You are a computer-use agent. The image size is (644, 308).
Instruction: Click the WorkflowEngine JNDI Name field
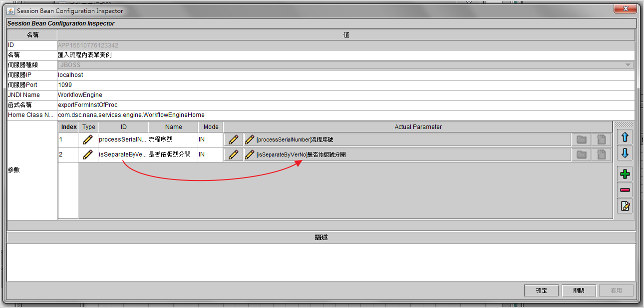click(x=344, y=95)
